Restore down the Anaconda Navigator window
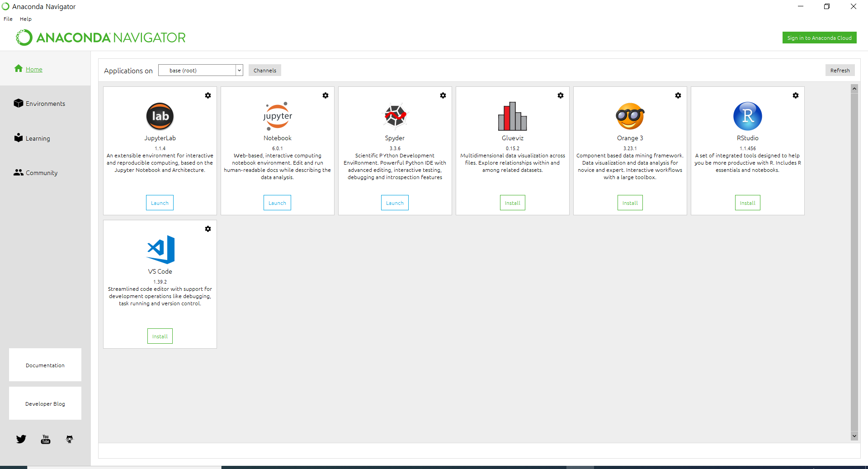The width and height of the screenshot is (868, 469). 827,6
